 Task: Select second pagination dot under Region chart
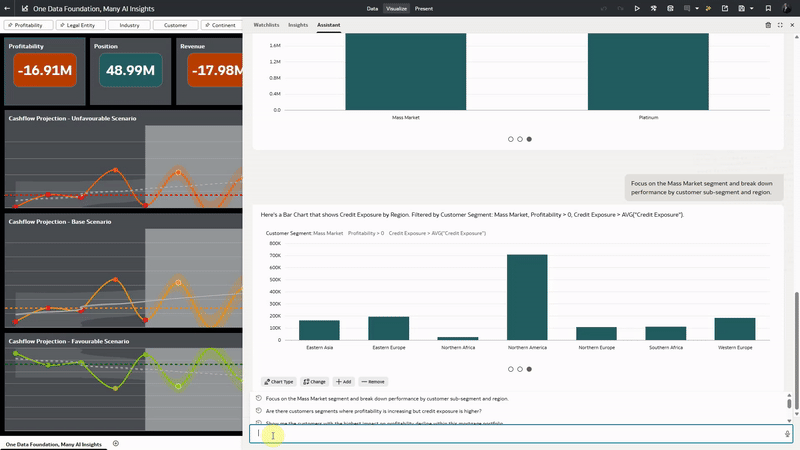520,369
